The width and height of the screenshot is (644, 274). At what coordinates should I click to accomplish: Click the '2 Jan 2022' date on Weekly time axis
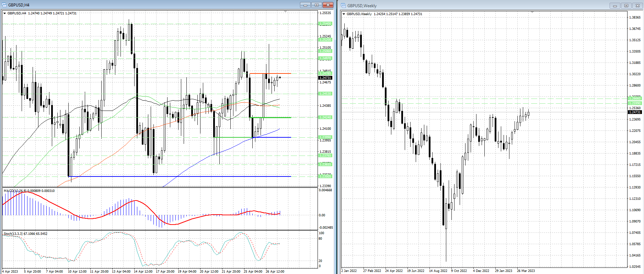pos(349,271)
